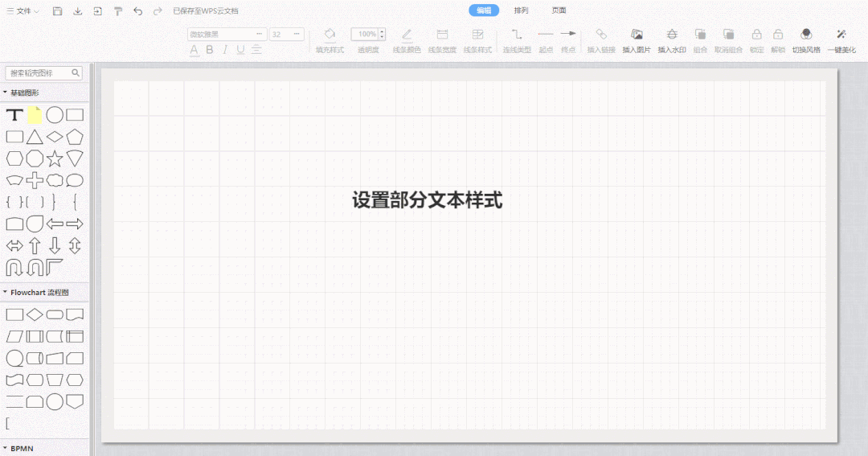Select the yellow sticky note shape

click(35, 115)
